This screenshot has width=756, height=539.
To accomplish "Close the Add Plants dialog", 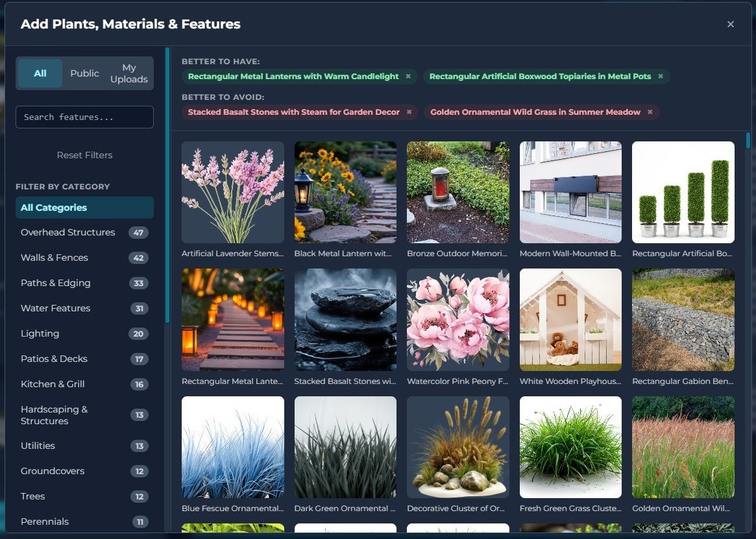I will pos(731,24).
